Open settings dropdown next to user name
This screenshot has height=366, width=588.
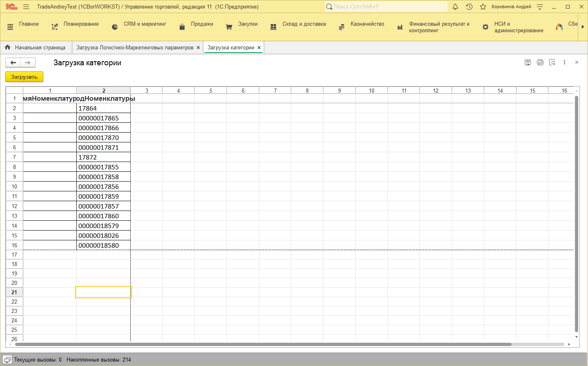(x=540, y=7)
